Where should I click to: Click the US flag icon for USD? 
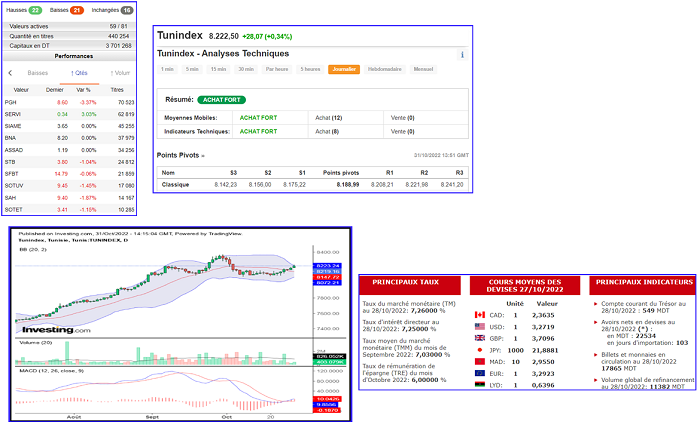pyautogui.click(x=480, y=328)
